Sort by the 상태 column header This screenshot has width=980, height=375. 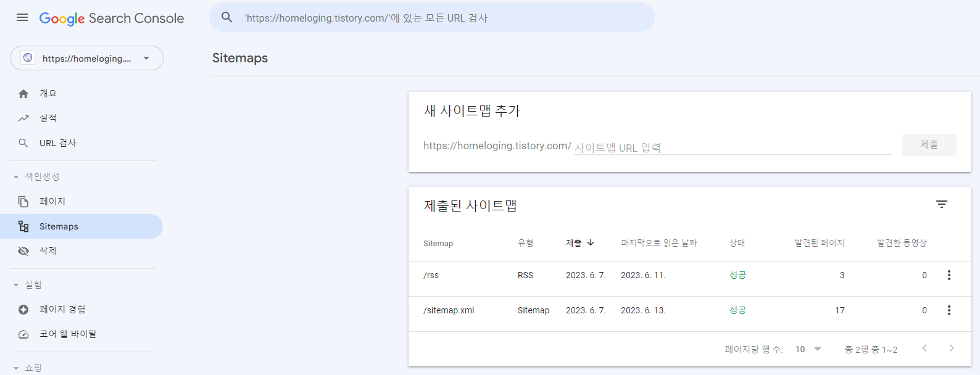[x=737, y=243]
